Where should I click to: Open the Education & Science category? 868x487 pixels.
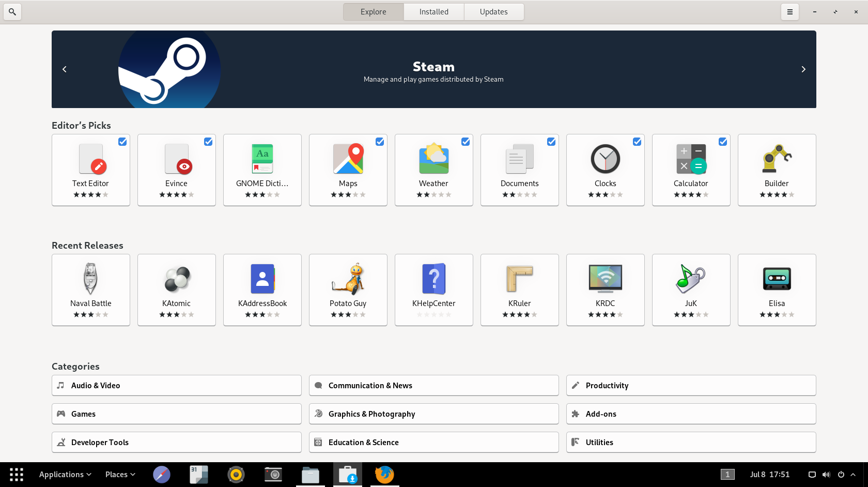[x=434, y=443]
